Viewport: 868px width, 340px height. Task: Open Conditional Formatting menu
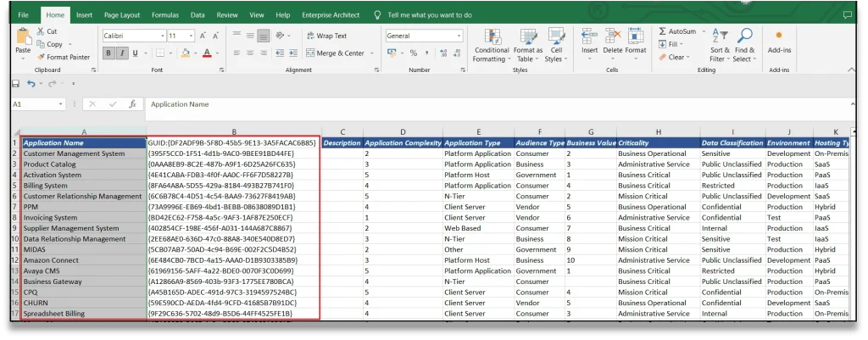[492, 46]
